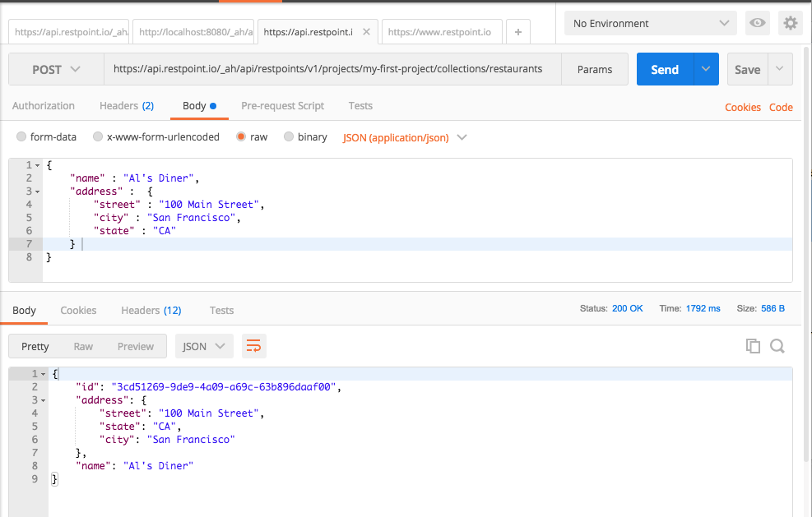This screenshot has height=517, width=812.
Task: Open settings gear icon
Action: click(x=791, y=23)
